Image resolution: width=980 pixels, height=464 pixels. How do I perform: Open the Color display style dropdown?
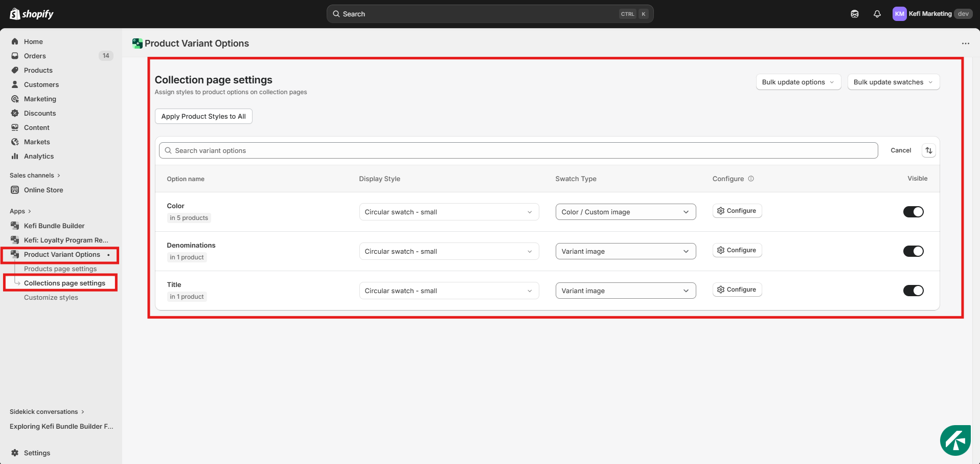[x=448, y=212]
